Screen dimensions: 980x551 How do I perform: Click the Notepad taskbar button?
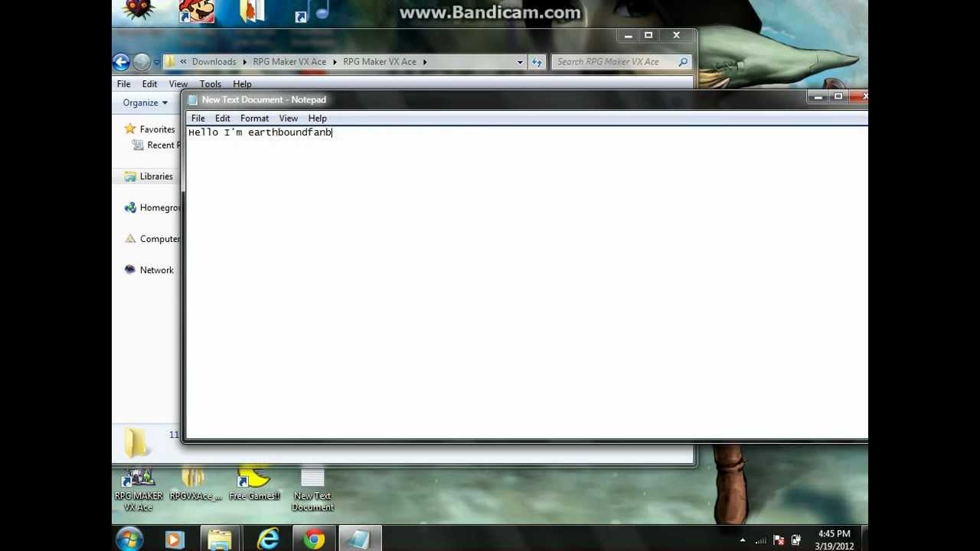pyautogui.click(x=358, y=540)
